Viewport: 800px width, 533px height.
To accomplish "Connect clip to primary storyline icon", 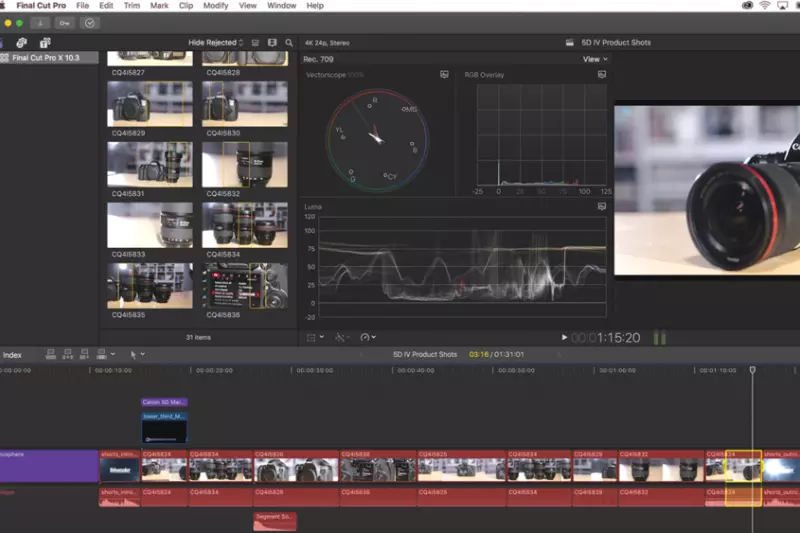I will click(51, 354).
